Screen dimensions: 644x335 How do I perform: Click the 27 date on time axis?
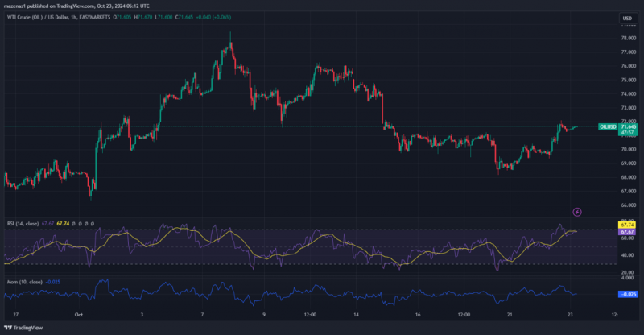pos(15,315)
